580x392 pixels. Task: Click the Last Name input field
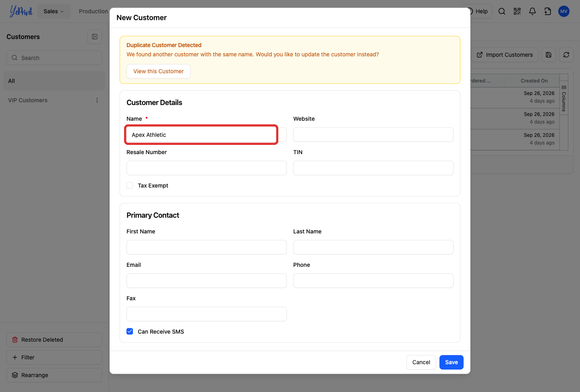coord(373,248)
